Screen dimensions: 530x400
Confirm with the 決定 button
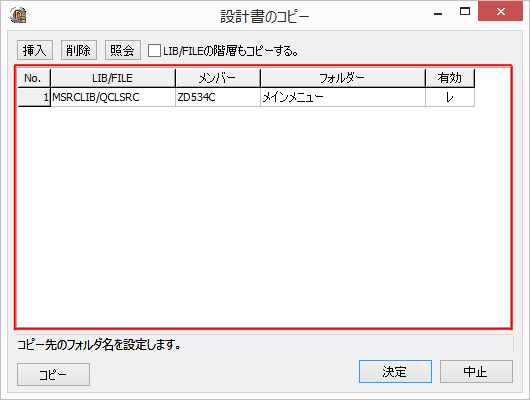(395, 372)
